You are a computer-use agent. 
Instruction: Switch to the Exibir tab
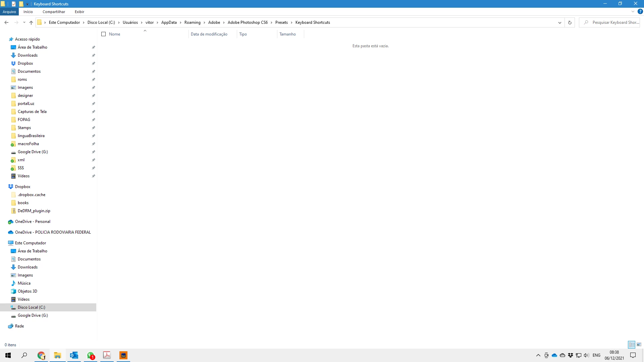click(x=79, y=12)
